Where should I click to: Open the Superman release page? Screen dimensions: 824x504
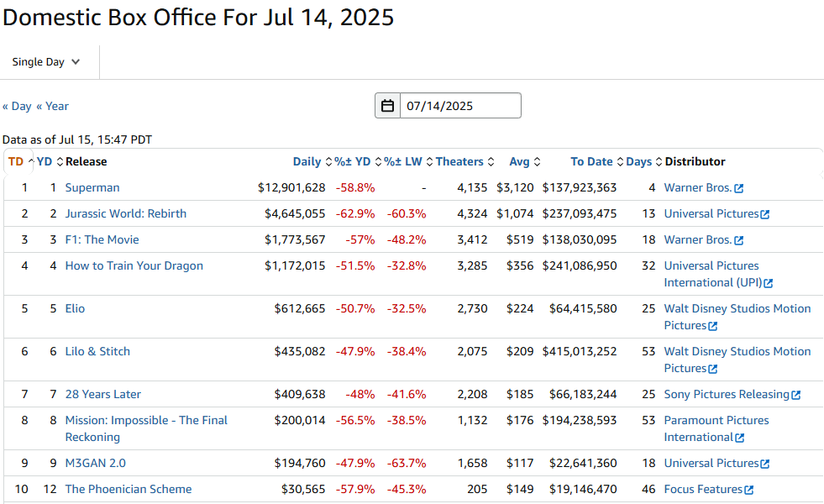pos(92,187)
